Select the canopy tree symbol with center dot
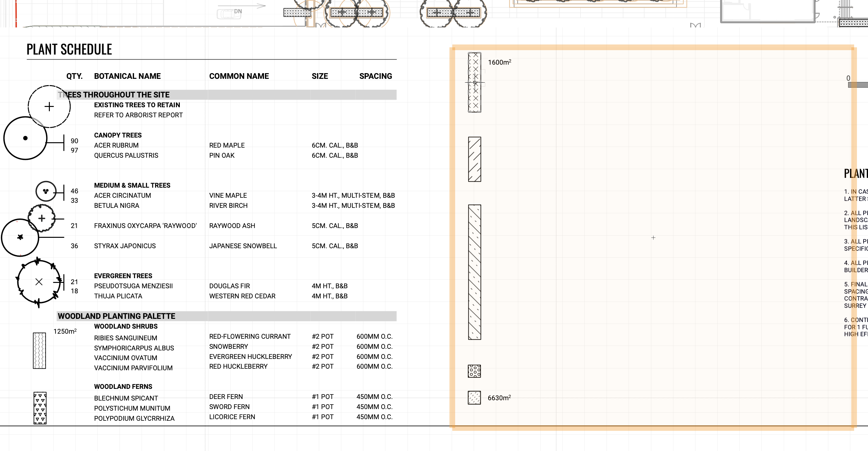 coord(25,138)
